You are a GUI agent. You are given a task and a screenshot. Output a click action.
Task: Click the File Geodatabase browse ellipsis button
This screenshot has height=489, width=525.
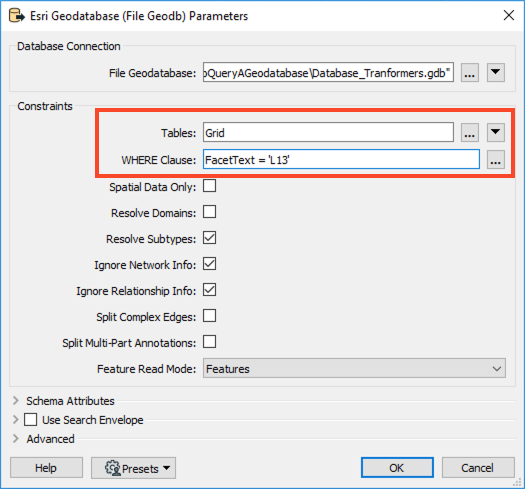point(469,72)
